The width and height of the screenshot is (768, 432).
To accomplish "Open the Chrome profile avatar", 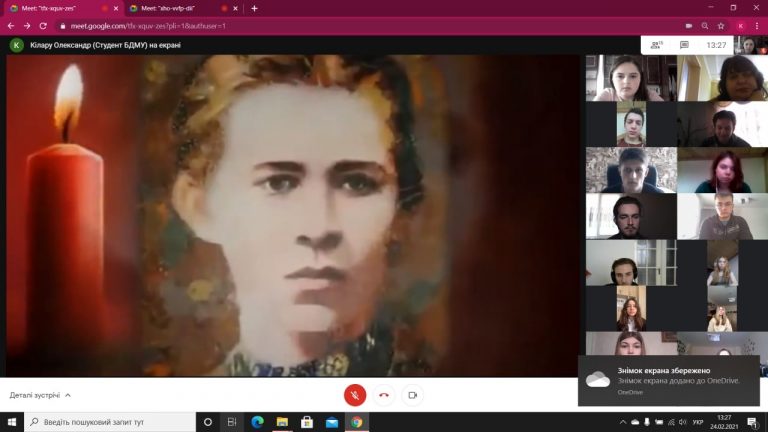I will (740, 26).
